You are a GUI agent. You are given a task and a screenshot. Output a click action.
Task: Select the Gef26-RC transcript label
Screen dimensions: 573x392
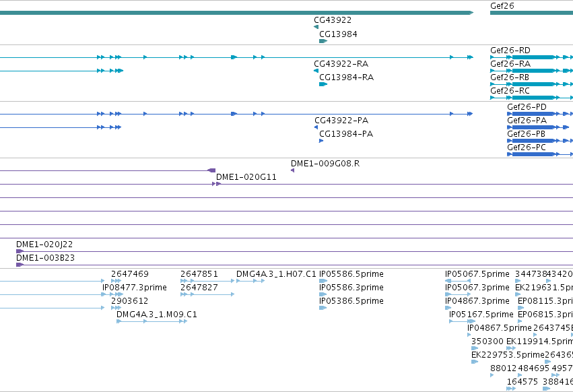click(x=510, y=91)
